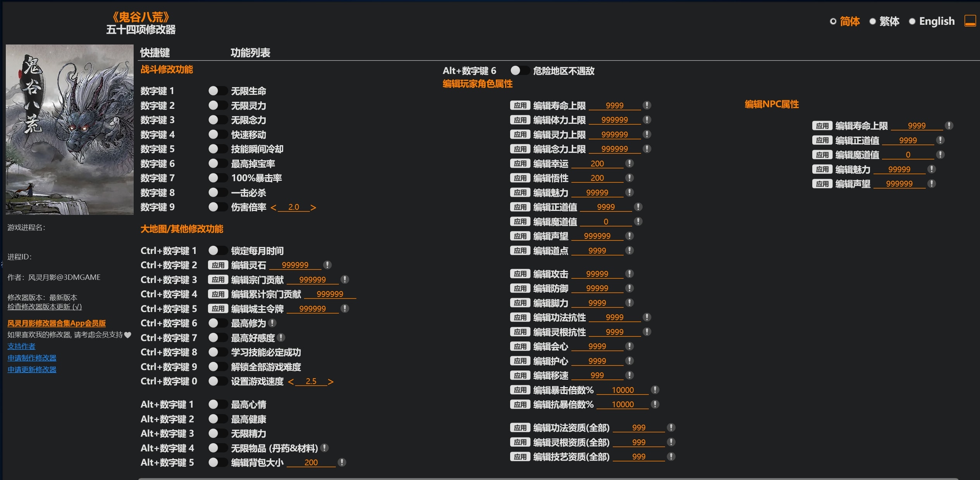Click the 编辑攻击 value input field
Screen dimensions: 980x480
coord(597,274)
